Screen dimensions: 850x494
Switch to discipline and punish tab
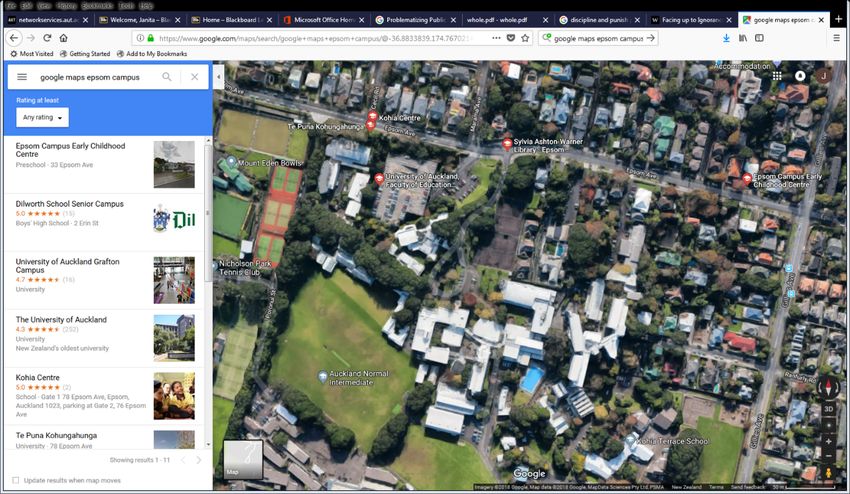599,20
